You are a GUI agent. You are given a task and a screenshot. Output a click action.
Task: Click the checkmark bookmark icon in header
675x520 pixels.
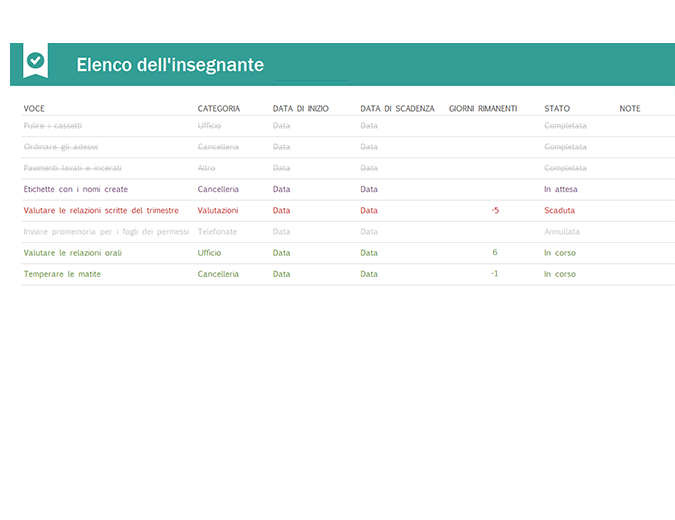[35, 61]
